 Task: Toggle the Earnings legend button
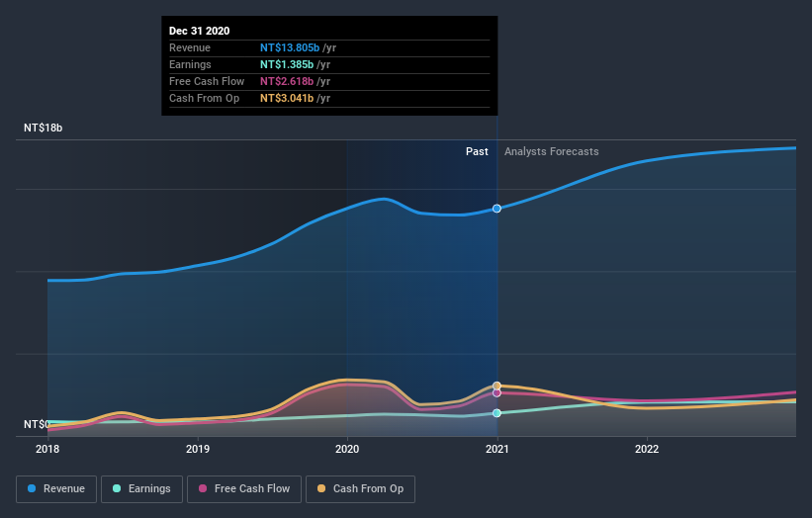[x=141, y=489]
